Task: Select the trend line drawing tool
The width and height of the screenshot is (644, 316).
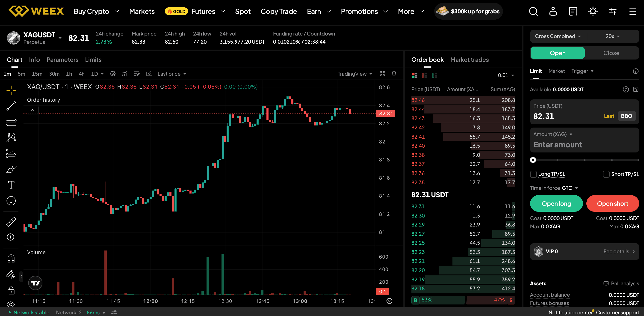Action: pyautogui.click(x=11, y=106)
